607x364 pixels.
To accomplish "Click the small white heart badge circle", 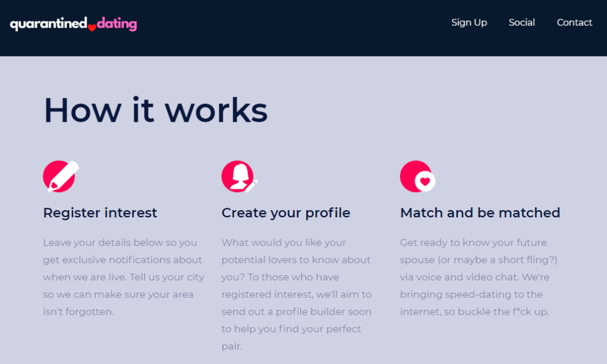I will (x=425, y=181).
